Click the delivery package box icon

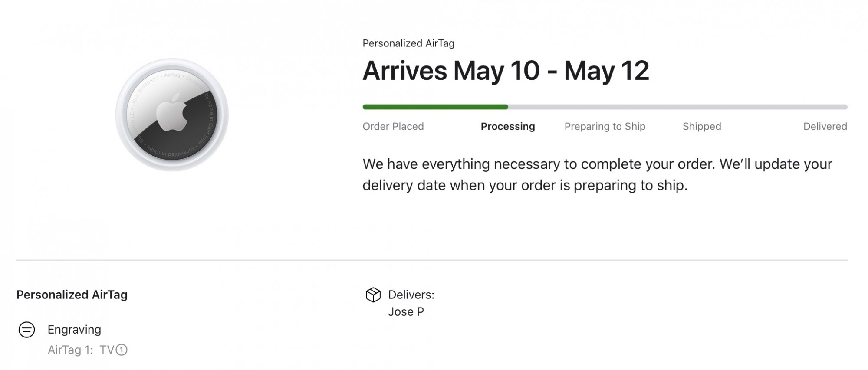coord(373,295)
